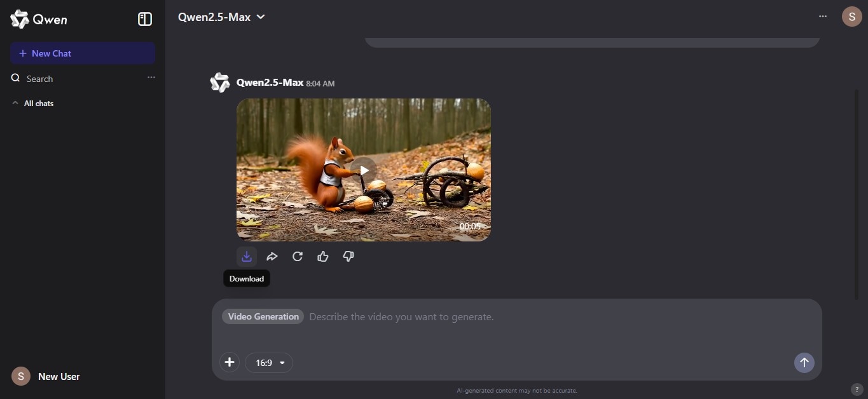The height and width of the screenshot is (399, 868).
Task: Collapse the sidebar with panel toggle icon
Action: 145,19
